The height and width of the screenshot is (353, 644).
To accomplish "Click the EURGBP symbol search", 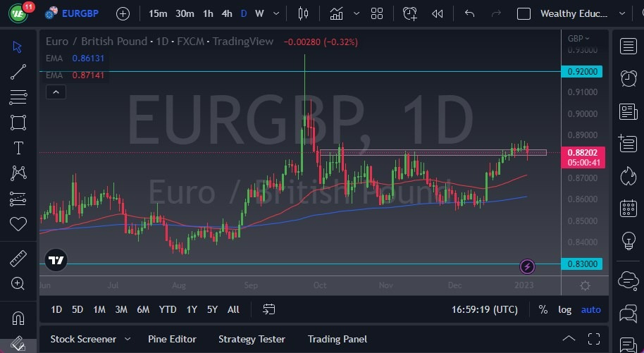I will (x=80, y=13).
